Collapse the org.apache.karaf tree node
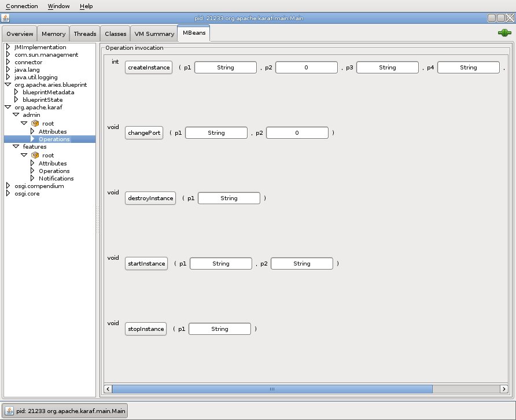The height and width of the screenshot is (420, 516). click(8, 108)
